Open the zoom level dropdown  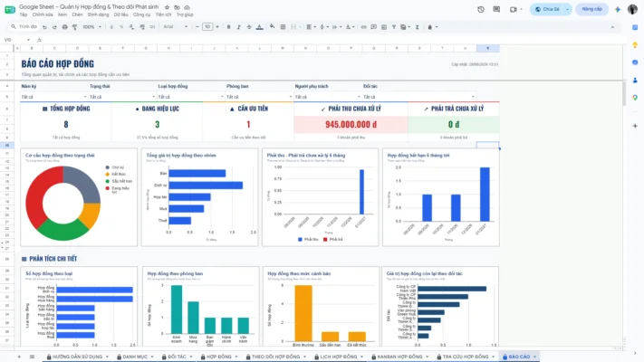click(x=91, y=27)
